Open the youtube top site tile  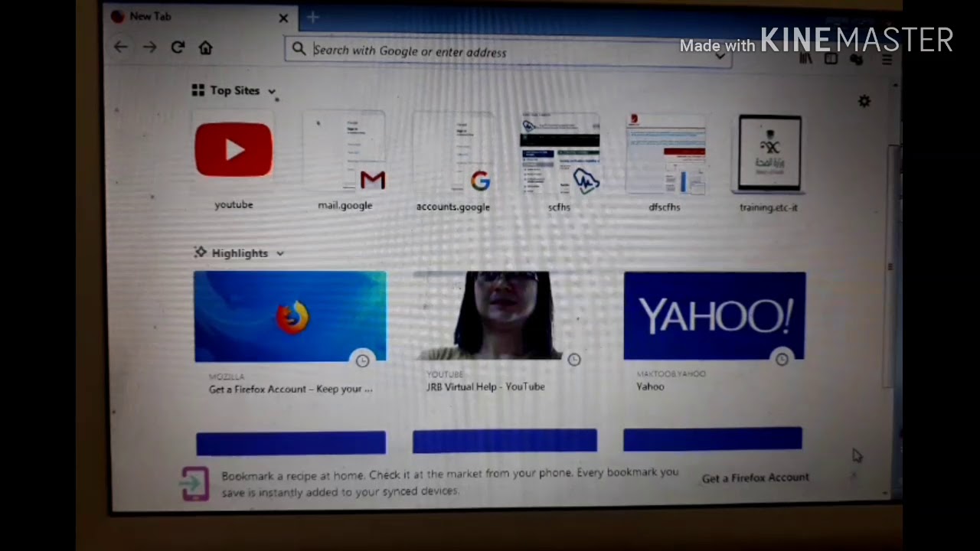pos(234,161)
